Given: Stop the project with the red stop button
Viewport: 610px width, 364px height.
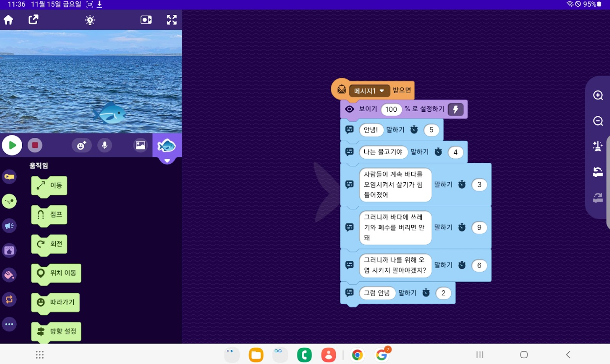Looking at the screenshot, I should click(35, 145).
